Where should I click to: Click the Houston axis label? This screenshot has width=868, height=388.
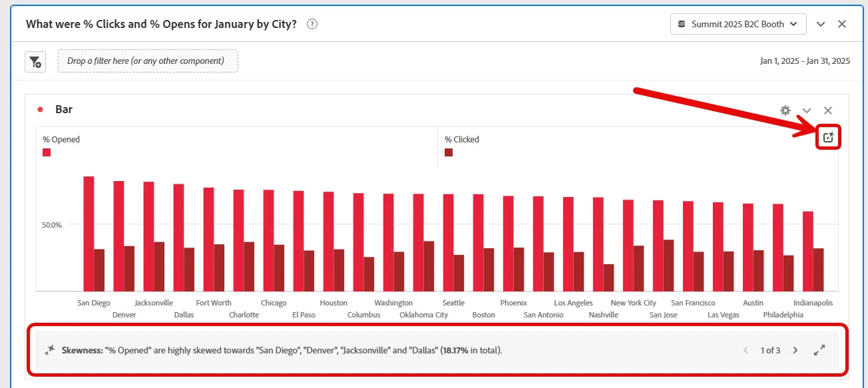[333, 303]
